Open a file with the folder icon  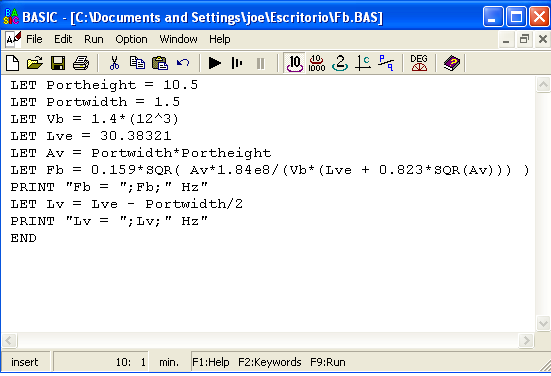[35, 63]
